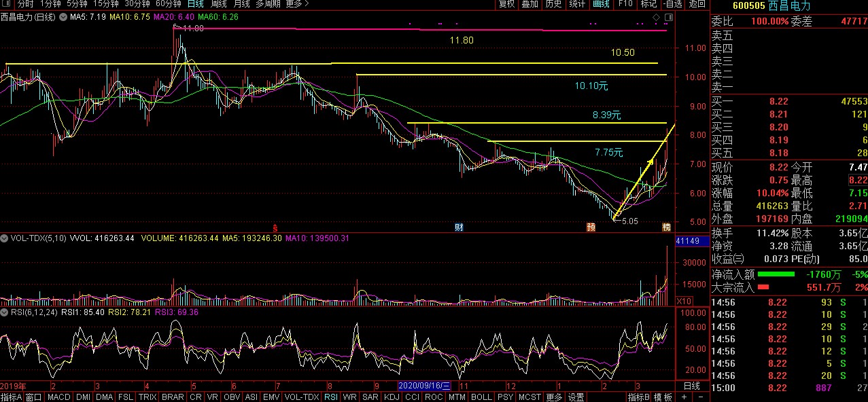Click the panel icon left of 分时
Screen dimensions: 868x402
click(7, 3)
